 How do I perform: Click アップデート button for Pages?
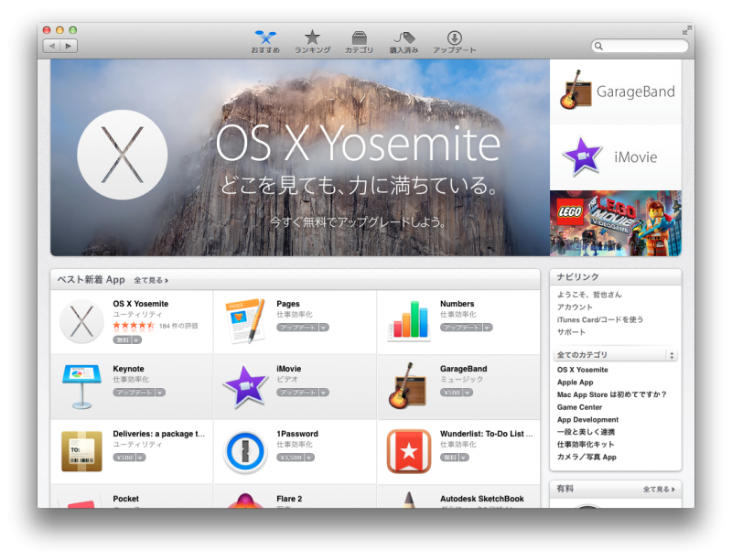[x=297, y=328]
